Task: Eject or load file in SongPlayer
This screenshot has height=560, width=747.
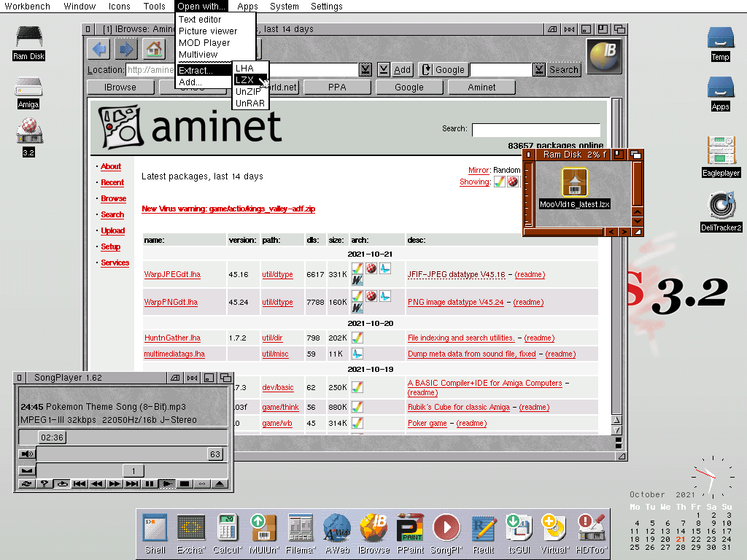Action: point(219,484)
